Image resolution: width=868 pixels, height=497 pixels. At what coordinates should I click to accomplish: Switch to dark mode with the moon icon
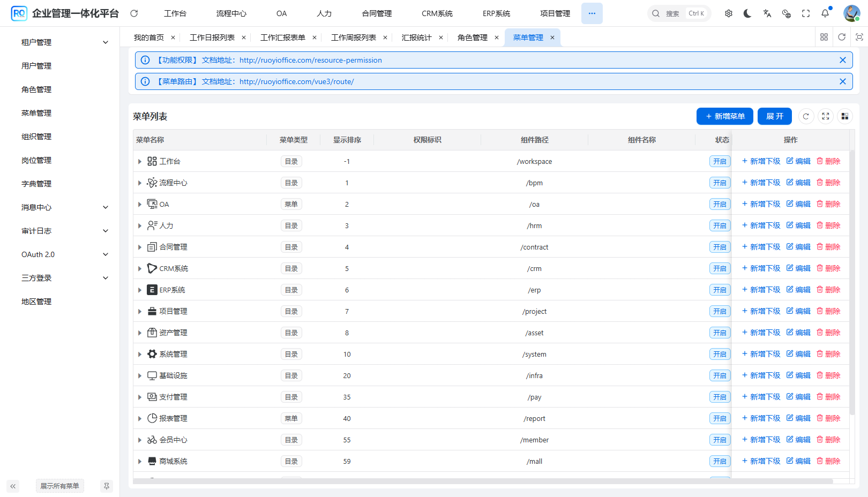pyautogui.click(x=747, y=13)
